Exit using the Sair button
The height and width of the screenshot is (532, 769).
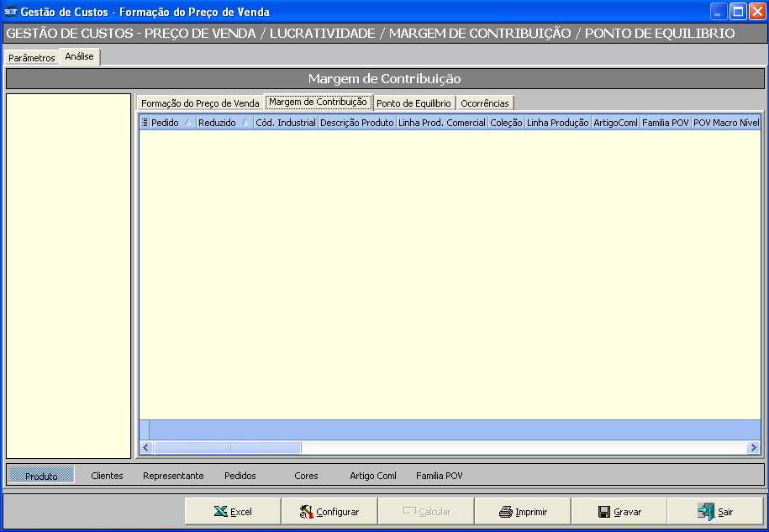point(714,511)
